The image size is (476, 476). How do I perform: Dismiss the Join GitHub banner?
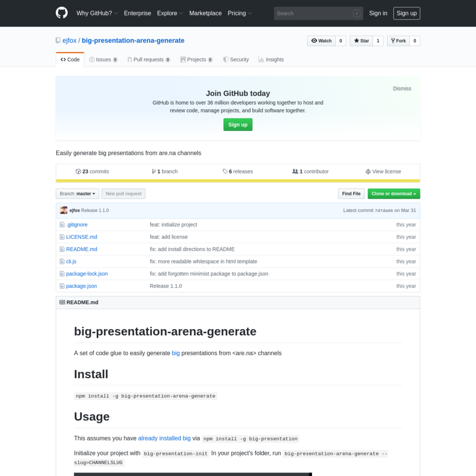[402, 89]
